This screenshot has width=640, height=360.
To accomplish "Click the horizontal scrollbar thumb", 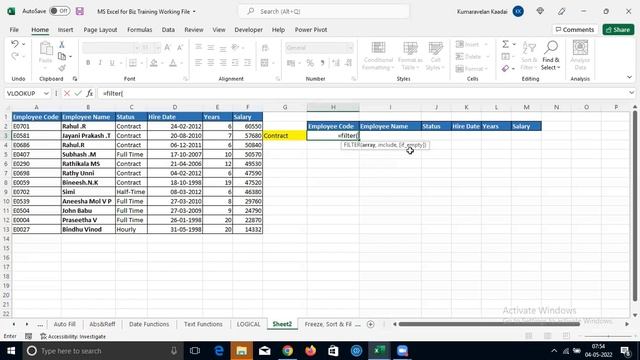I will point(489,324).
